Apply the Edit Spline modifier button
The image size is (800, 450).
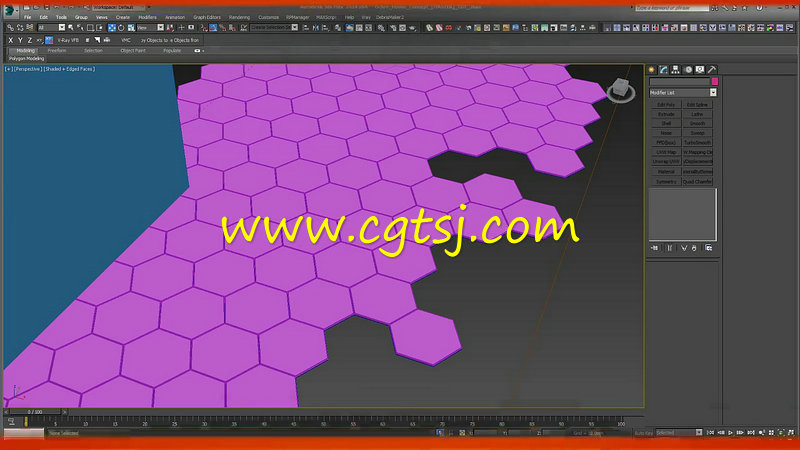[x=697, y=105]
